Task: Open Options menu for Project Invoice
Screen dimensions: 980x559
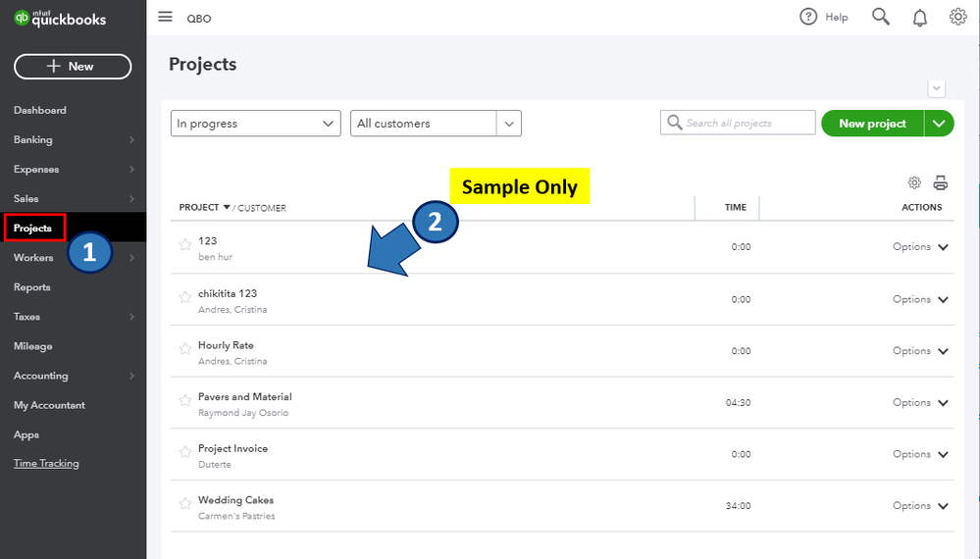Action: coord(921,454)
